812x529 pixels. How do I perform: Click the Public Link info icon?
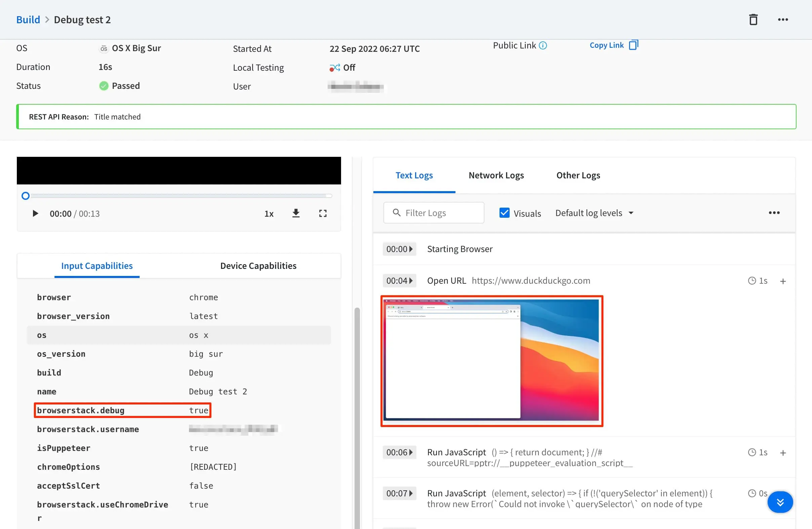tap(543, 45)
